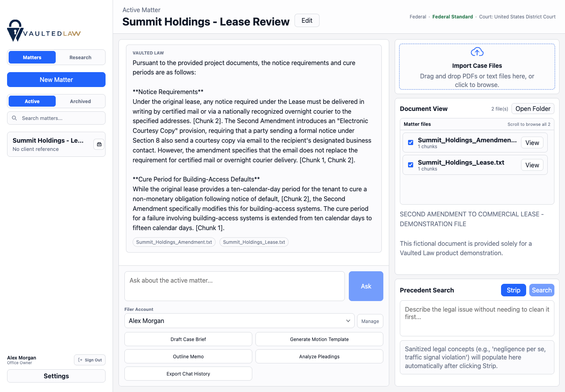Toggle the Summit_Holdings_Amendment file checkbox
The width and height of the screenshot is (565, 392).
pos(410,142)
